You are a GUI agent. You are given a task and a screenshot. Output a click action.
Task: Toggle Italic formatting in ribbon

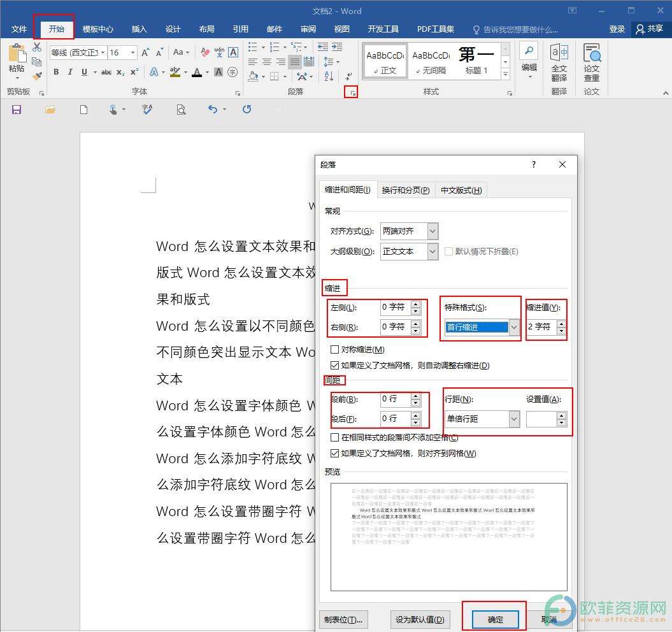pos(70,72)
